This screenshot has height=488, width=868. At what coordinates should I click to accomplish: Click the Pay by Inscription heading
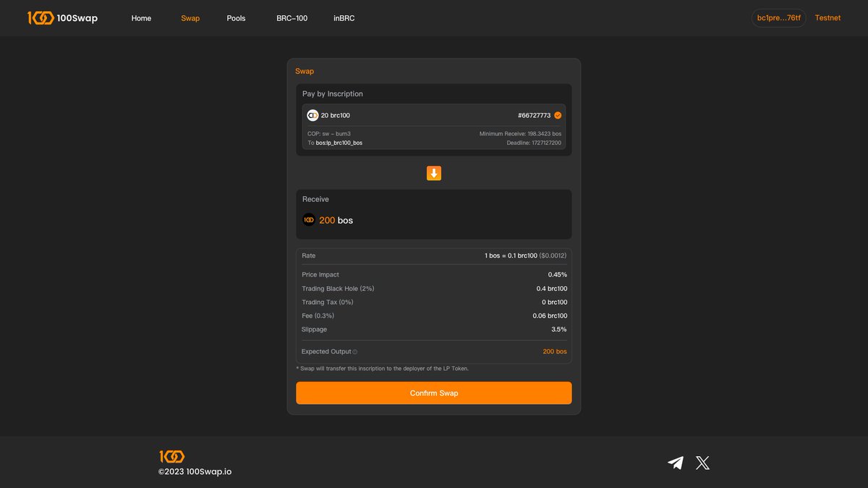tap(333, 94)
